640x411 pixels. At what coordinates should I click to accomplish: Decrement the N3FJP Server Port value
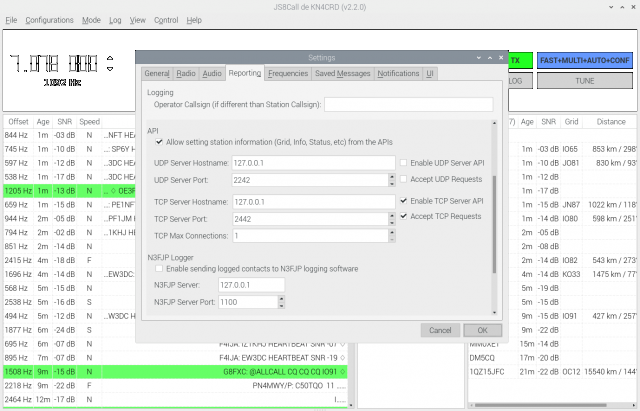(x=281, y=305)
